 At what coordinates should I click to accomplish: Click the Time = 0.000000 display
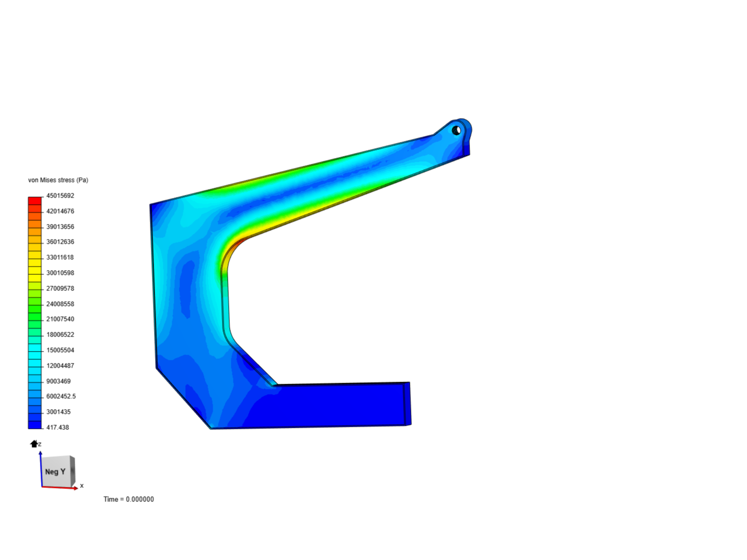[x=129, y=499]
